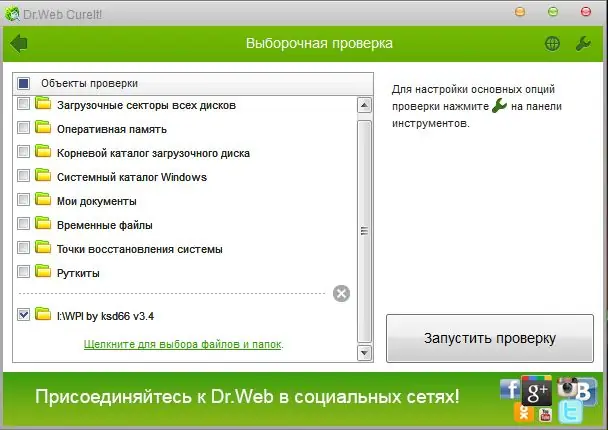Image resolution: width=608 pixels, height=430 pixels.
Task: Click the Dr.Web CureIt! title bar logo
Action: pos(12,14)
